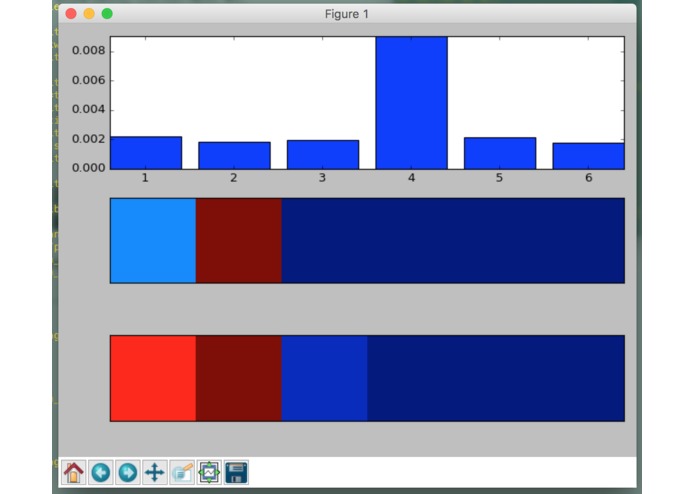695x494 pixels.
Task: Click the x-axis label 5
Action: 500,178
